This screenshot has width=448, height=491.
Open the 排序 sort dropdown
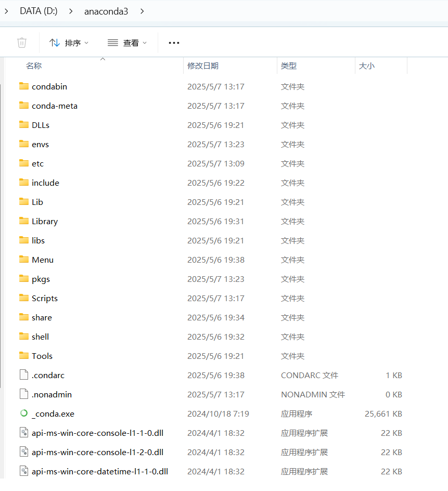69,43
